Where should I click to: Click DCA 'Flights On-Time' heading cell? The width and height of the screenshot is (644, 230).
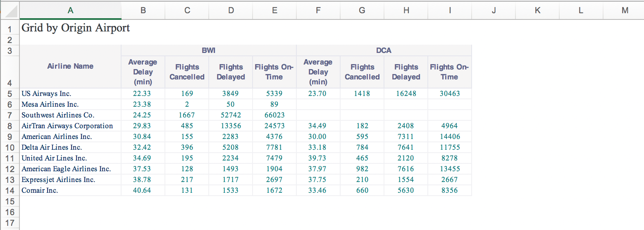[449, 72]
